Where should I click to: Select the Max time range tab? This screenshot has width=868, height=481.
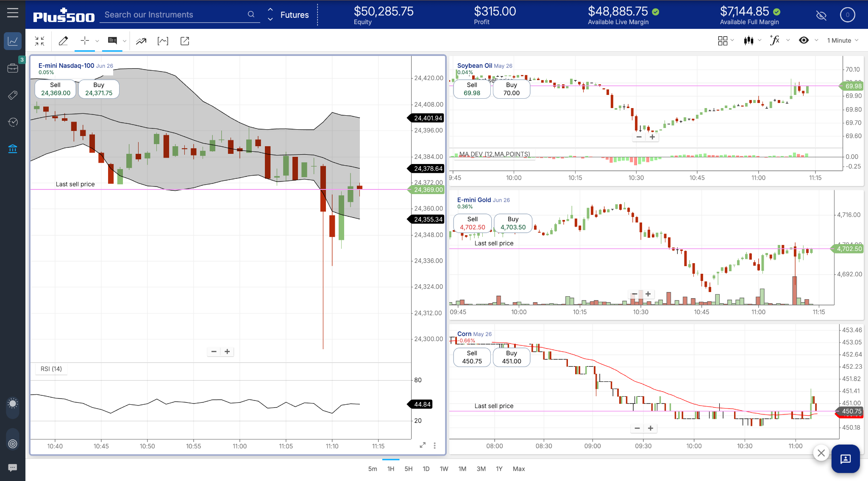point(519,469)
